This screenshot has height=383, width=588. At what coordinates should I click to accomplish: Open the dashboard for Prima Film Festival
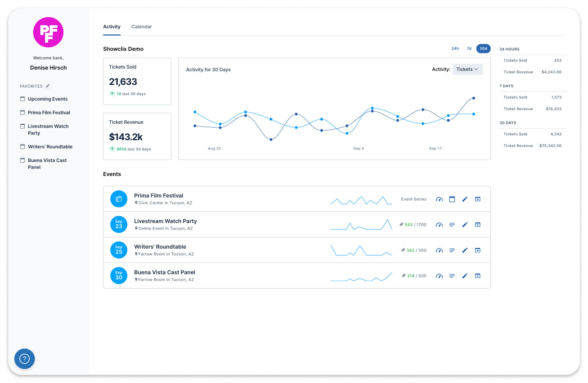(439, 199)
